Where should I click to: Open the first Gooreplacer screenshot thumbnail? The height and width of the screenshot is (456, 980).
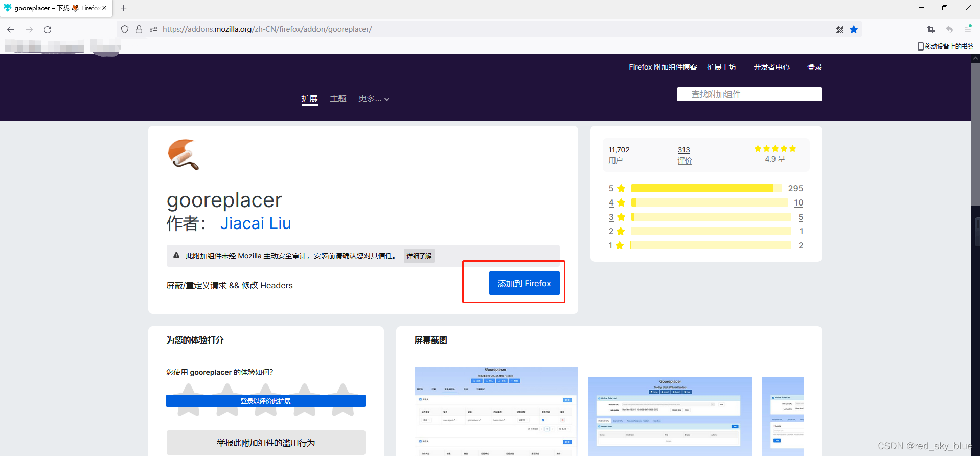[x=496, y=412]
